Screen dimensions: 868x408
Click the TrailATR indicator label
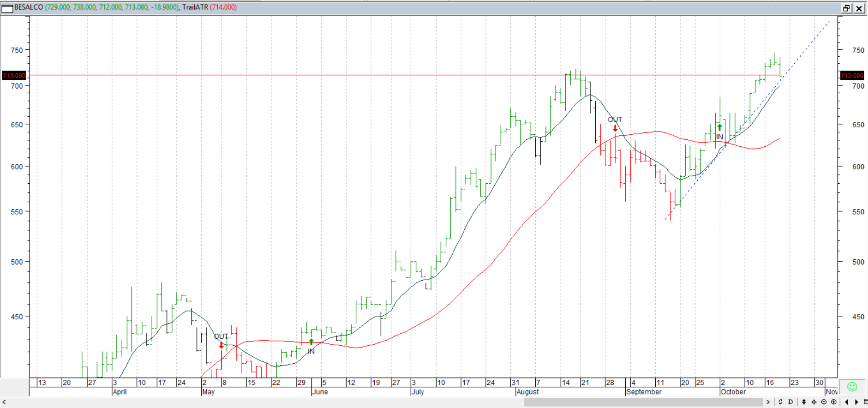pos(195,7)
